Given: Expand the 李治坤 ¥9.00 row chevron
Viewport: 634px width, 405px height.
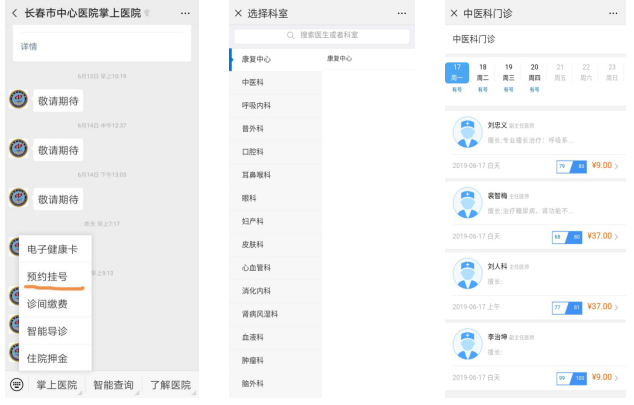Looking at the screenshot, I should pos(617,377).
